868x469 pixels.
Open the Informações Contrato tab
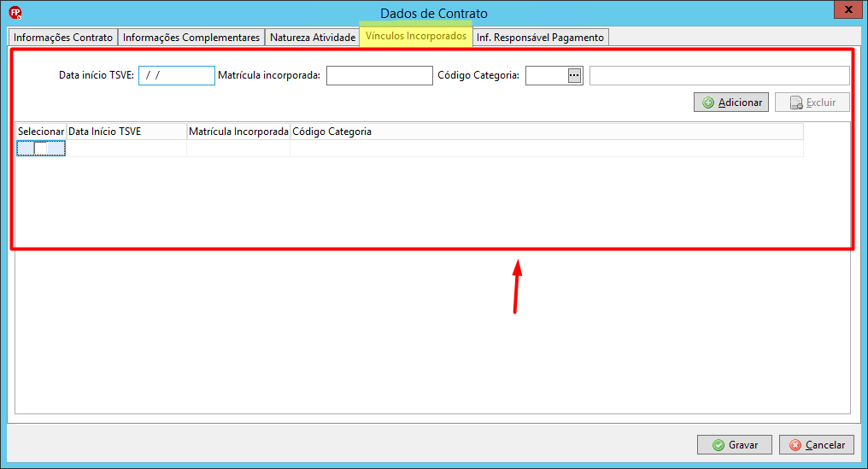(63, 37)
